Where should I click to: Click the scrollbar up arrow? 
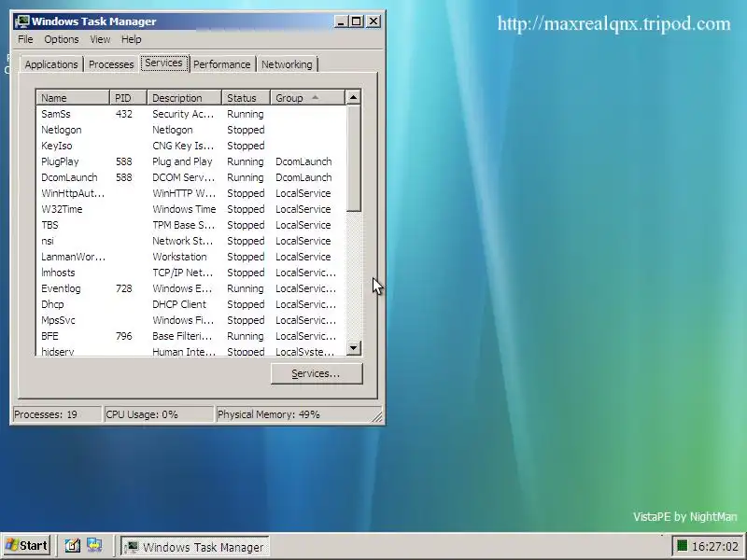click(354, 98)
